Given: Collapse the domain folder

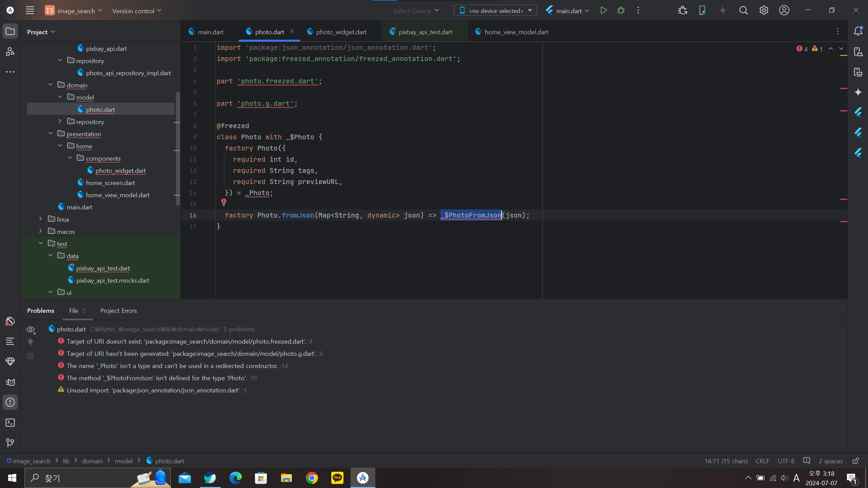Looking at the screenshot, I should [x=51, y=85].
